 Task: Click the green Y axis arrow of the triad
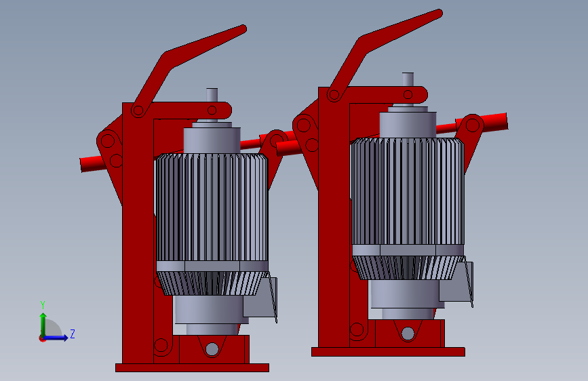(43, 324)
